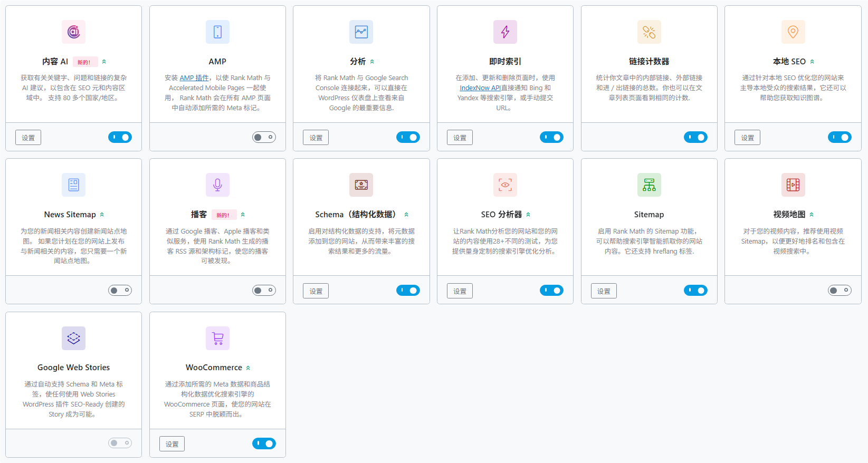The width and height of the screenshot is (868, 463).
Task: Open 设置 for the WooCommerce module
Action: click(172, 444)
